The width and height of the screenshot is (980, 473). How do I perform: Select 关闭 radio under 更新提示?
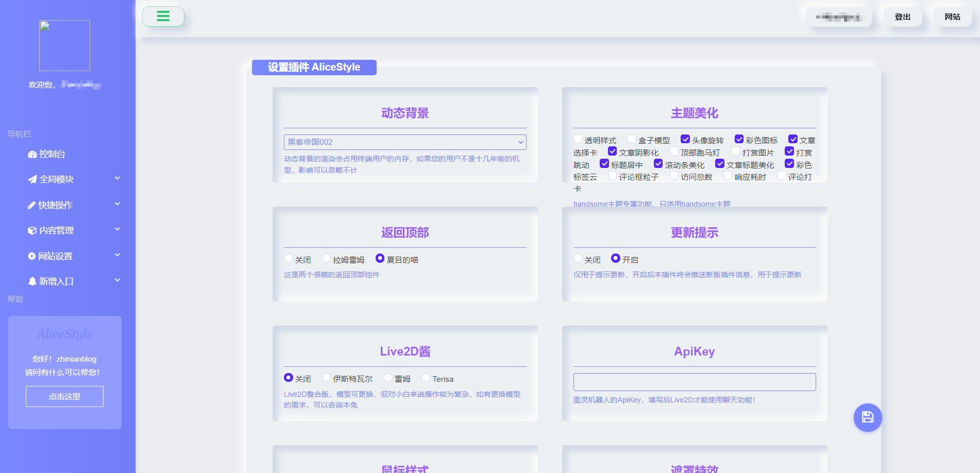pos(578,258)
